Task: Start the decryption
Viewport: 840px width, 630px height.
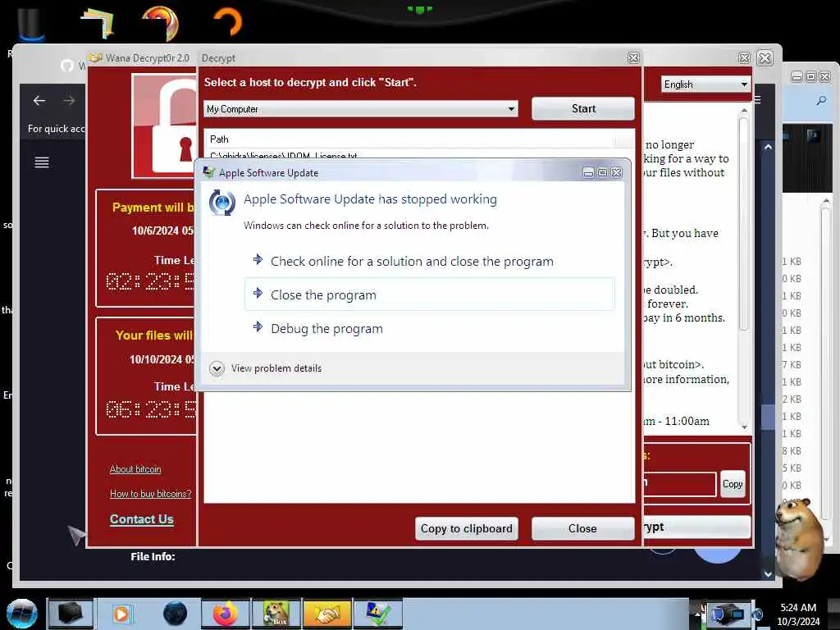Action: 583,109
